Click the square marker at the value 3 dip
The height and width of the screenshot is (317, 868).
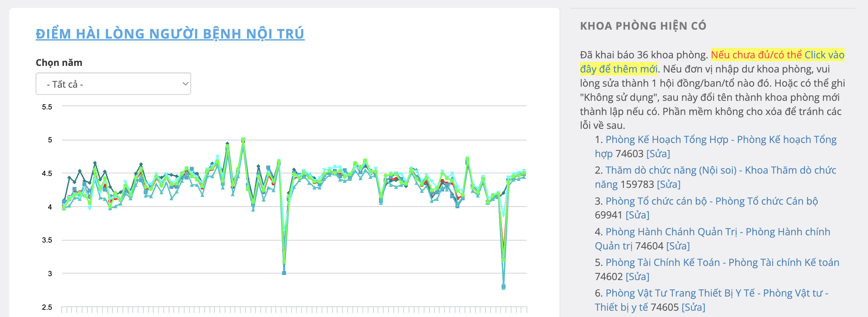284,273
